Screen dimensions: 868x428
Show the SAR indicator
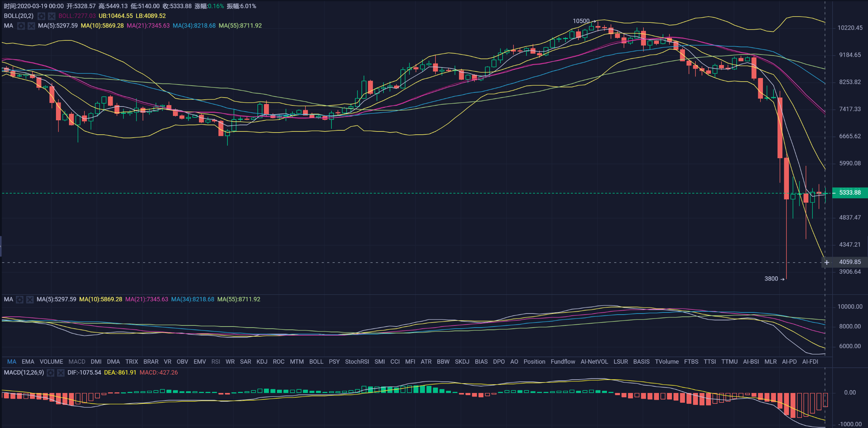point(246,362)
